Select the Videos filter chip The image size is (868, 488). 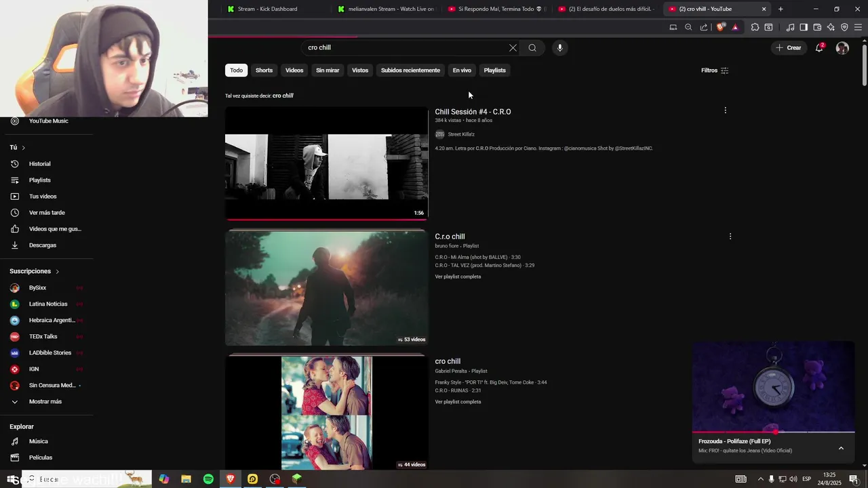294,70
